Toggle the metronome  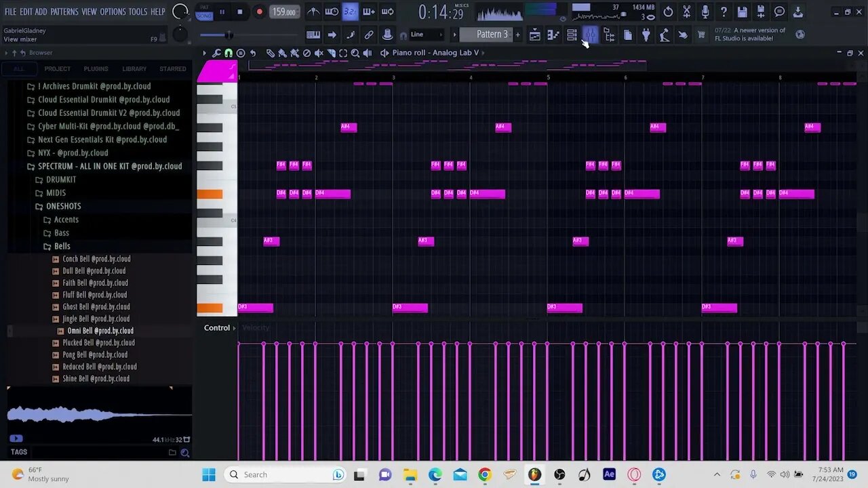313,12
